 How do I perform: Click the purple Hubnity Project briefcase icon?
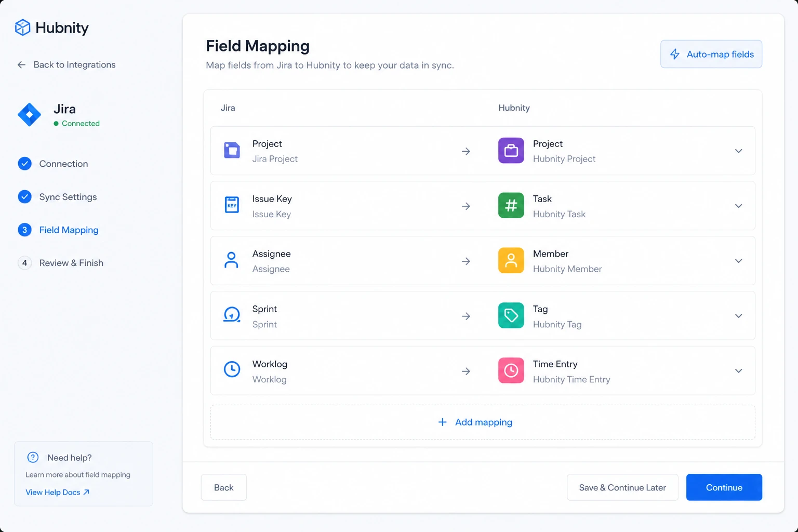point(511,151)
